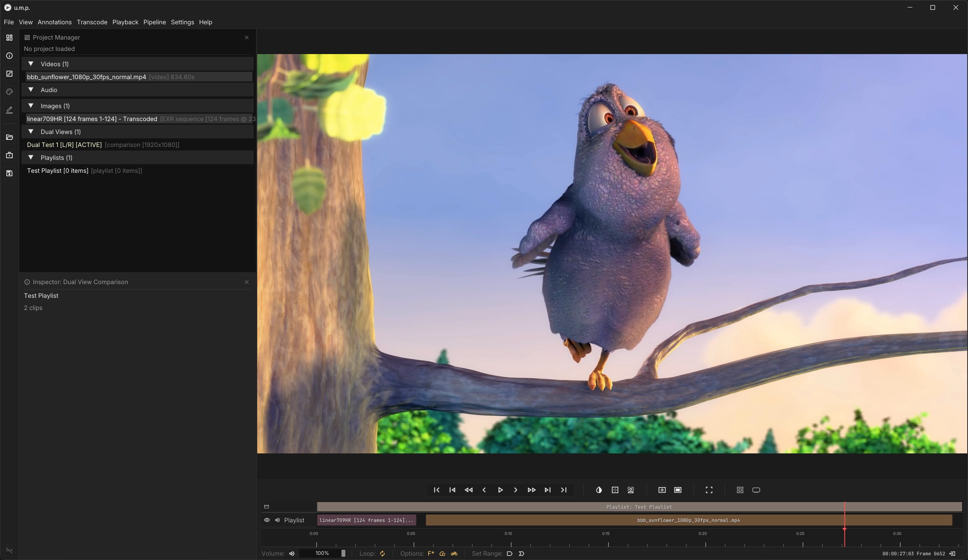Click the linear709HR clip on the timeline
Screen dimensions: 968x560
[x=366, y=520]
